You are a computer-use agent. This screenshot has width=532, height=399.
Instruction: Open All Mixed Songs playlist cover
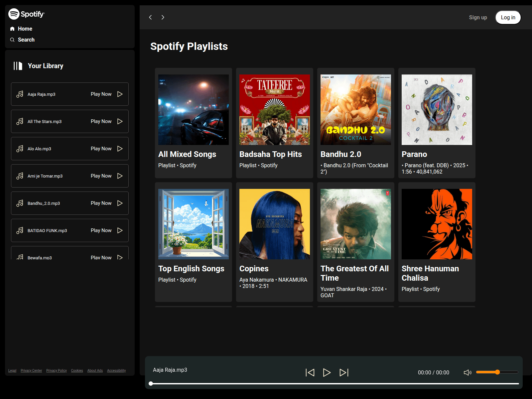point(194,110)
